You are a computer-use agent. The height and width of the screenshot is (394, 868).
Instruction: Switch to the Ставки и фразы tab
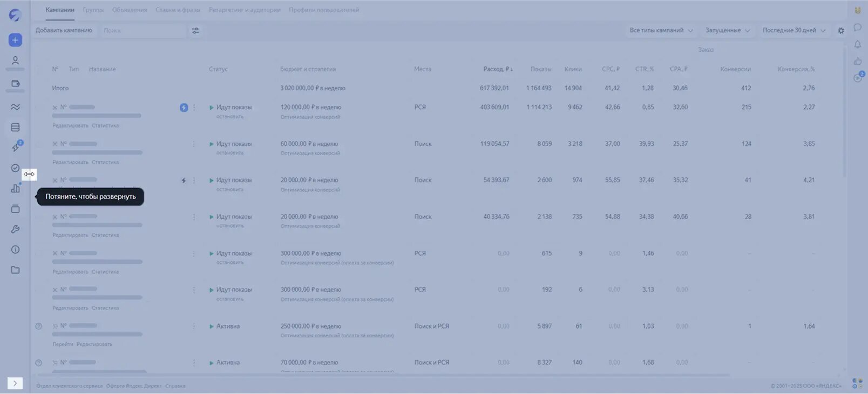[178, 10]
